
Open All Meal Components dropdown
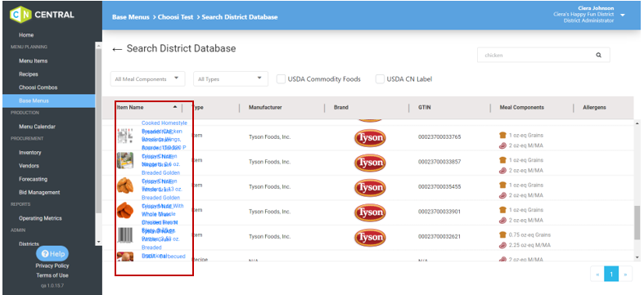[x=147, y=78]
